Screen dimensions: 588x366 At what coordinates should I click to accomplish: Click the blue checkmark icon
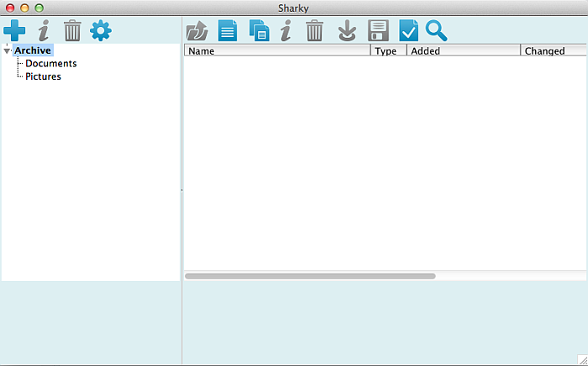[408, 32]
